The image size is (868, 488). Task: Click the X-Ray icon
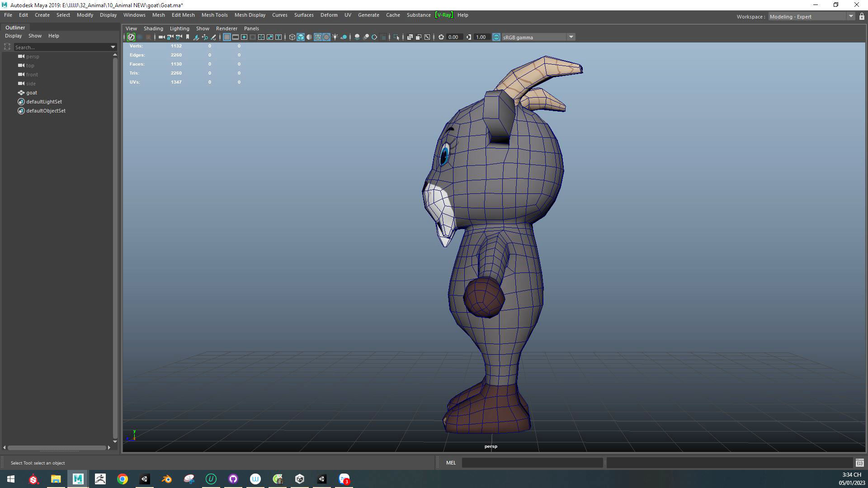410,37
